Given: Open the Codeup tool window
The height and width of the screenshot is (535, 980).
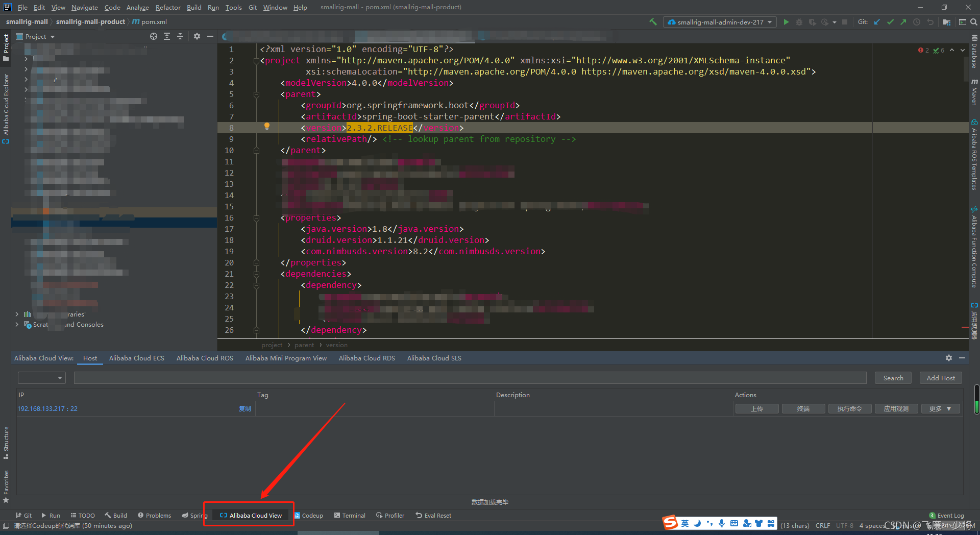Looking at the screenshot, I should pyautogui.click(x=309, y=516).
